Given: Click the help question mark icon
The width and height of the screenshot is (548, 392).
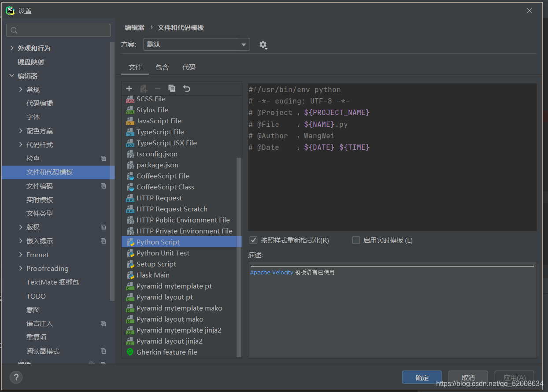Looking at the screenshot, I should [x=16, y=377].
